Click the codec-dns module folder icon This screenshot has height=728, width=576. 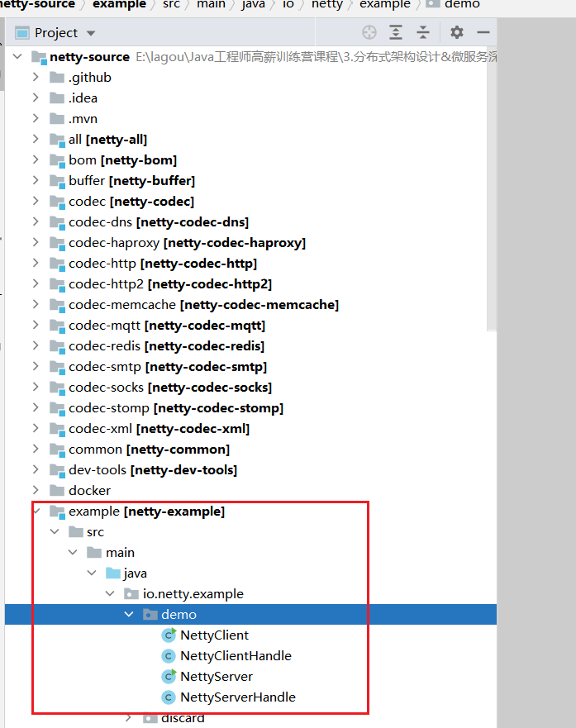(x=57, y=222)
